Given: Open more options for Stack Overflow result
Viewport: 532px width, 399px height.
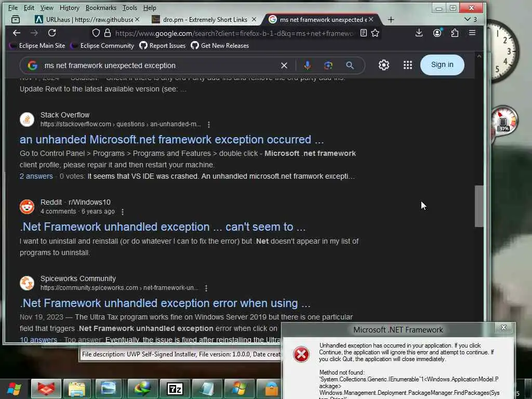Looking at the screenshot, I should [x=209, y=125].
